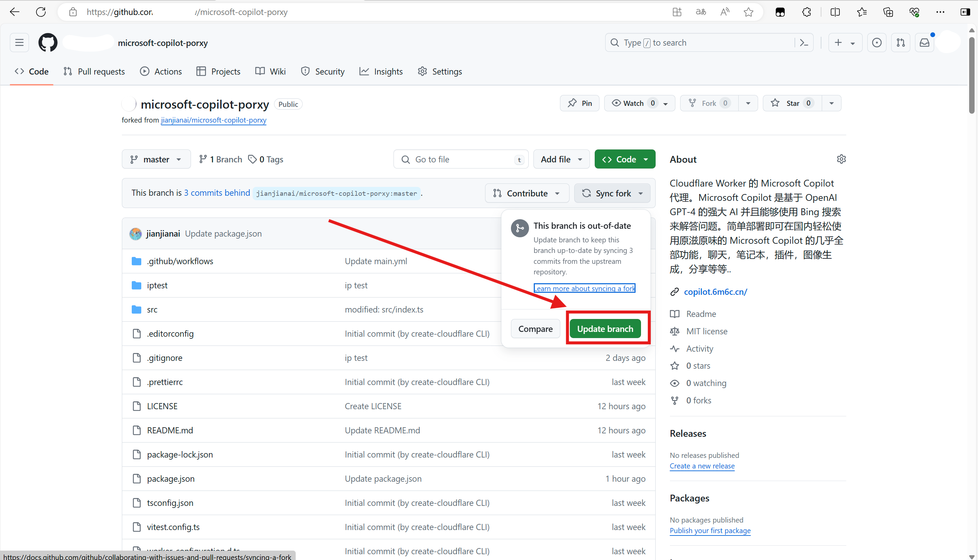Open the notifications inbox
The height and width of the screenshot is (560, 978).
[x=924, y=43]
